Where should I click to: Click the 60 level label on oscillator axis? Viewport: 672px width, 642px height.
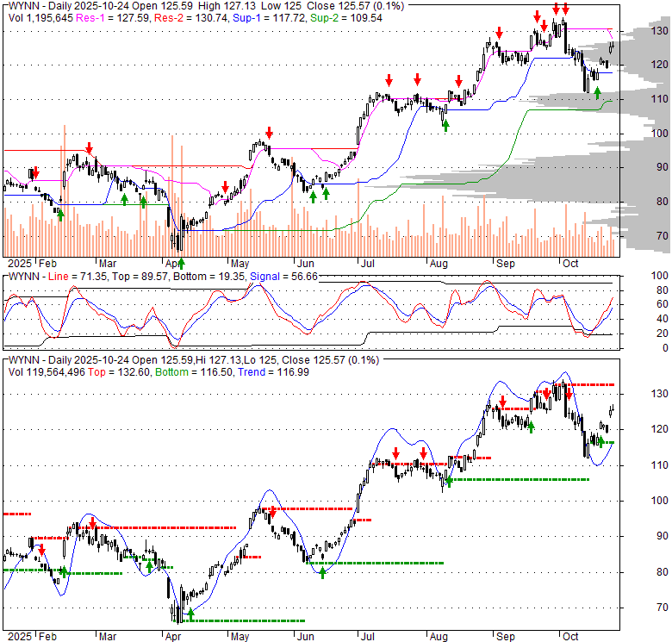[x=663, y=304]
